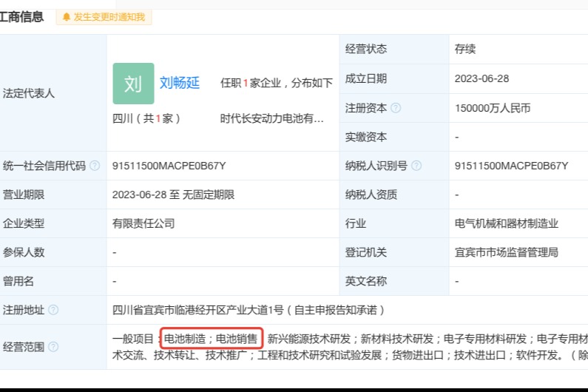Click help icon beside 统一社会信用代码
This screenshot has width=588, height=392.
click(95, 166)
